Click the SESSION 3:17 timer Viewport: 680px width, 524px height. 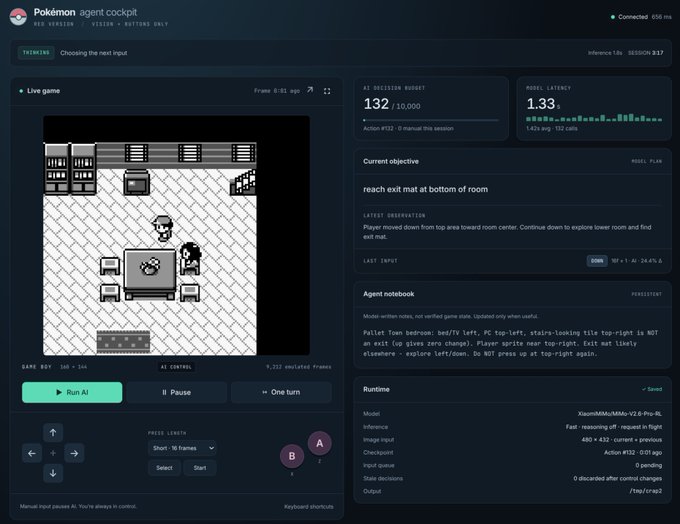point(645,53)
